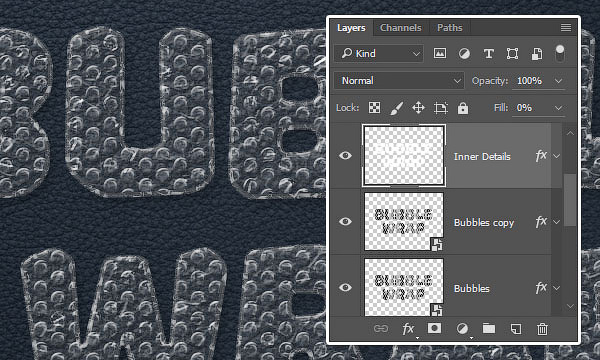Select the Bubbles layer name
The height and width of the screenshot is (360, 600).
pyautogui.click(x=471, y=288)
